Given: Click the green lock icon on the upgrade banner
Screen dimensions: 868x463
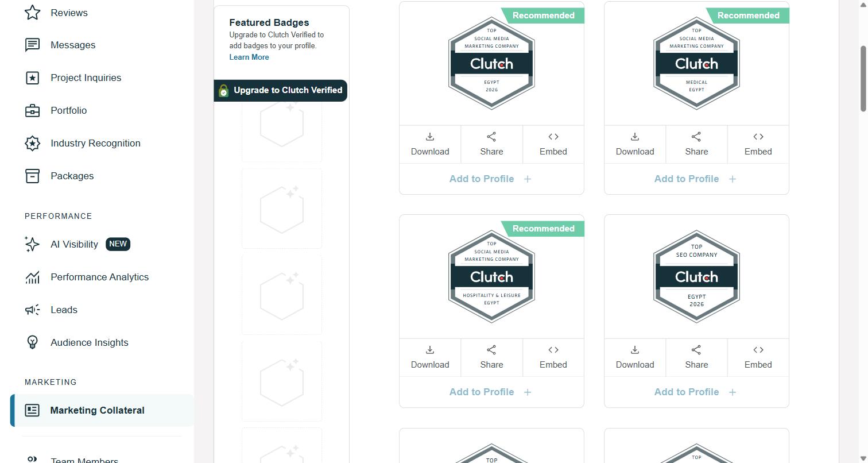Looking at the screenshot, I should 223,91.
